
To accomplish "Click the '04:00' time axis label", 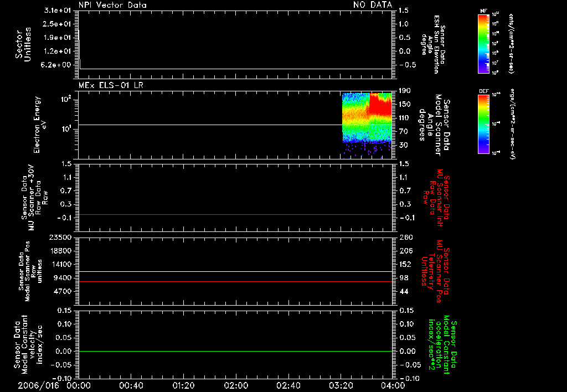I will click(x=393, y=385).
